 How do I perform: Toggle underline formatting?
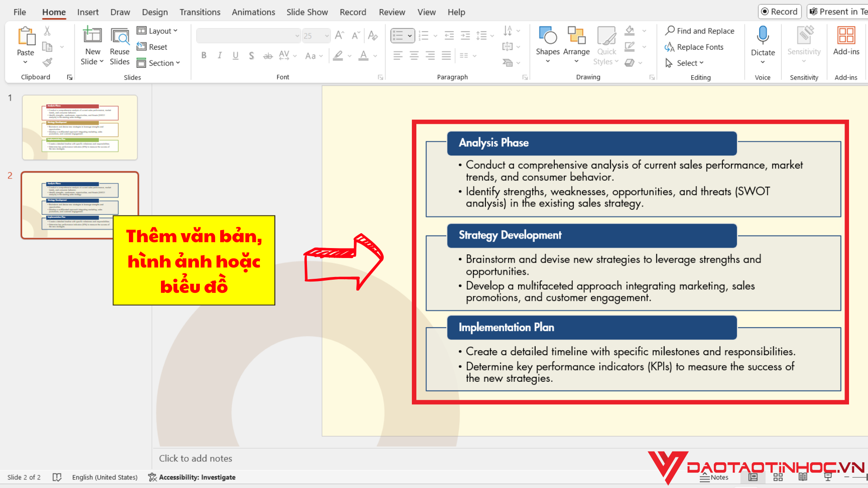235,56
